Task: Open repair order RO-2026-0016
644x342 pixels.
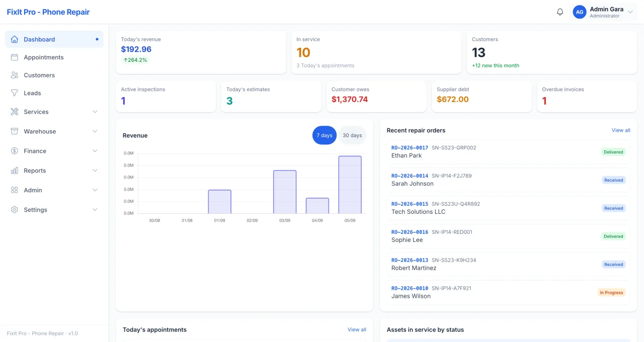Action: (410, 232)
